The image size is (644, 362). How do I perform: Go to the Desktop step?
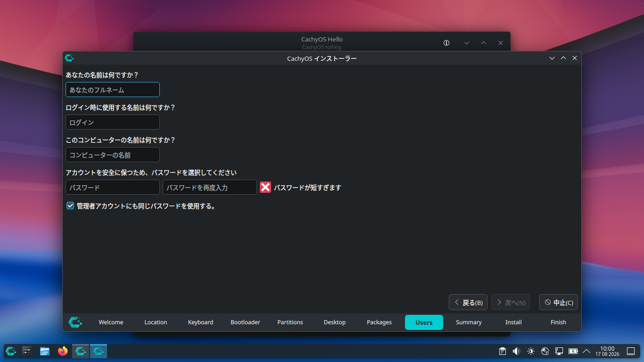[335, 322]
